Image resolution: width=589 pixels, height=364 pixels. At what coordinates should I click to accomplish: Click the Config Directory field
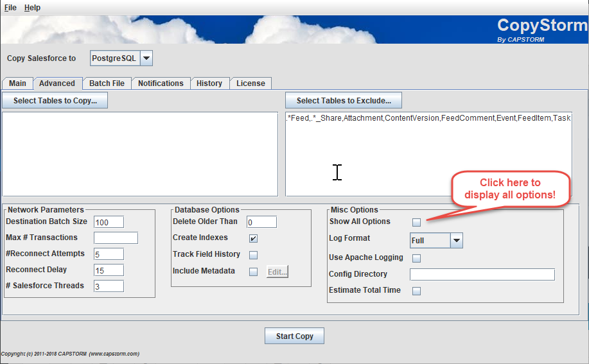[x=482, y=274]
